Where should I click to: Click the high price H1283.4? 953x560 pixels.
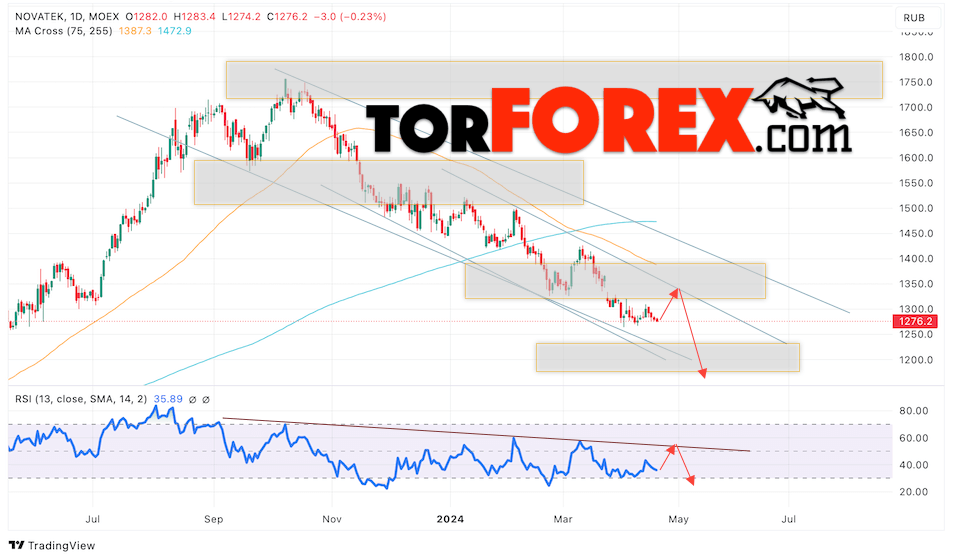pyautogui.click(x=194, y=17)
